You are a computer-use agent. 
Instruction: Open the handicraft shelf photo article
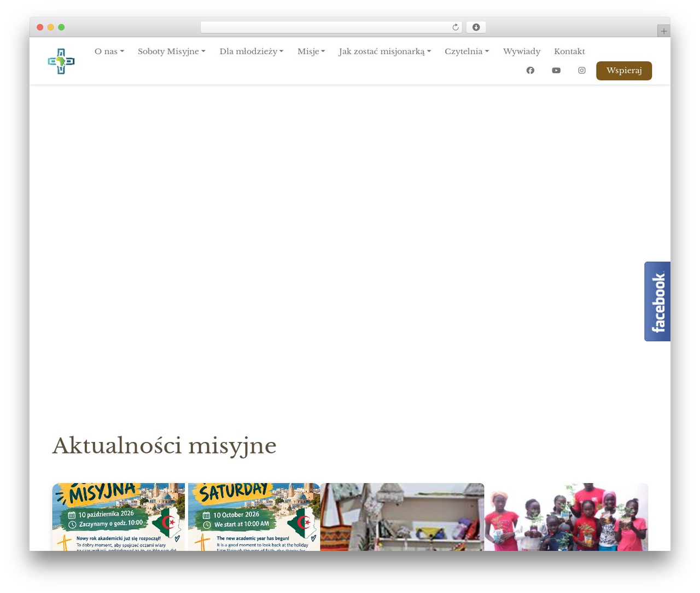(402, 517)
